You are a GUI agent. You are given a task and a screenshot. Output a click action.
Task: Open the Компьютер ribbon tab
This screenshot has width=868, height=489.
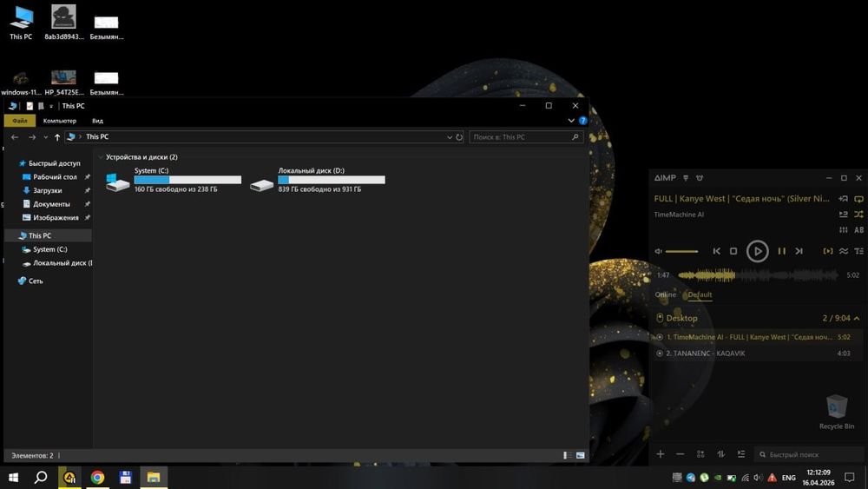coord(60,121)
